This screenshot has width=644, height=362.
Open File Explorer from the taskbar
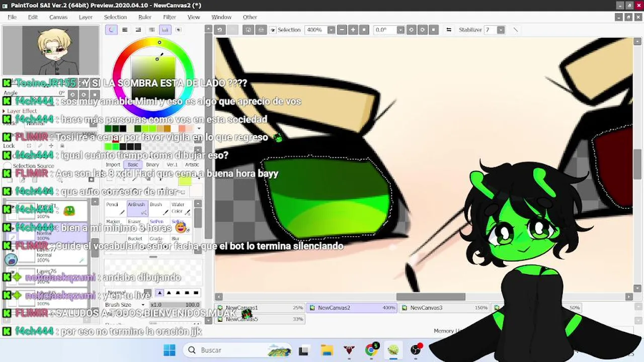click(x=327, y=350)
